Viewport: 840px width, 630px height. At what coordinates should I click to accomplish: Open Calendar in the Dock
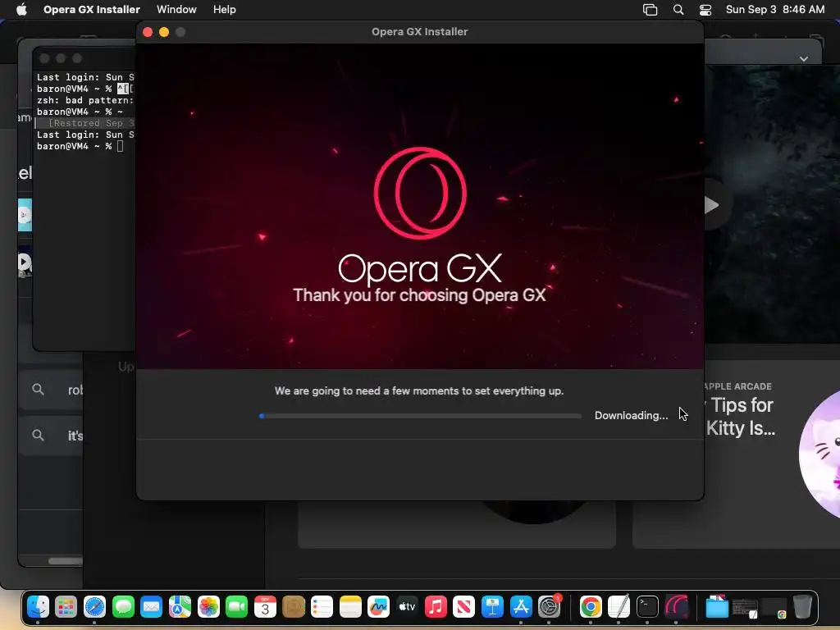265,607
